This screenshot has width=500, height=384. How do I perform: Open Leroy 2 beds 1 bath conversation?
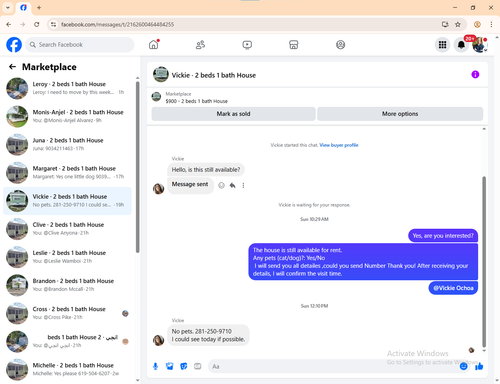click(x=67, y=88)
